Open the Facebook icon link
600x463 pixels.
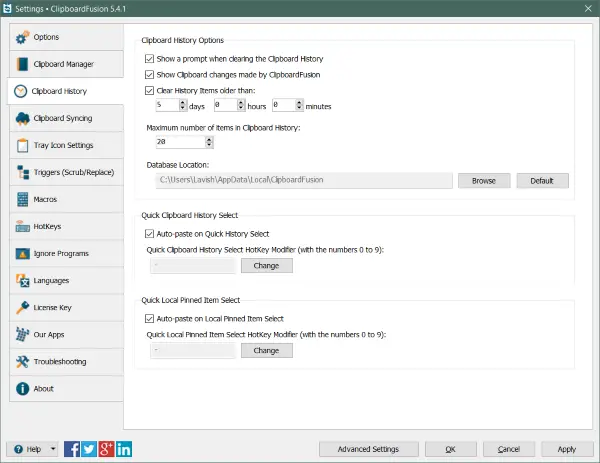72,449
